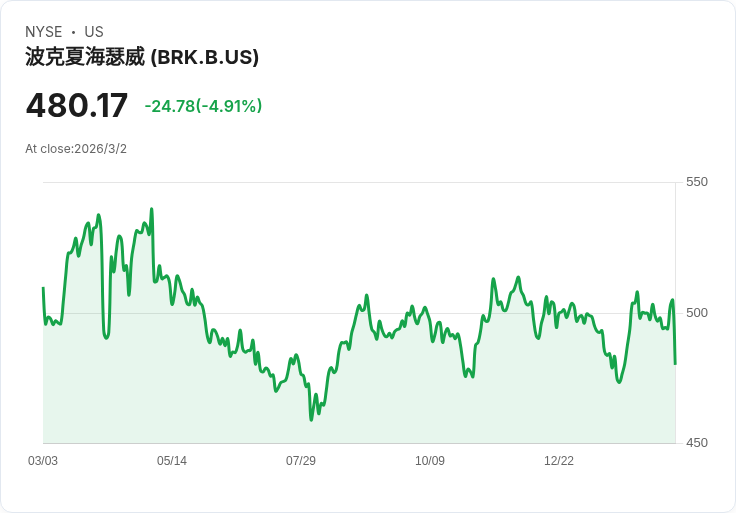736x513 pixels.
Task: Click the 07/29 x-axis date label
Action: [301, 460]
